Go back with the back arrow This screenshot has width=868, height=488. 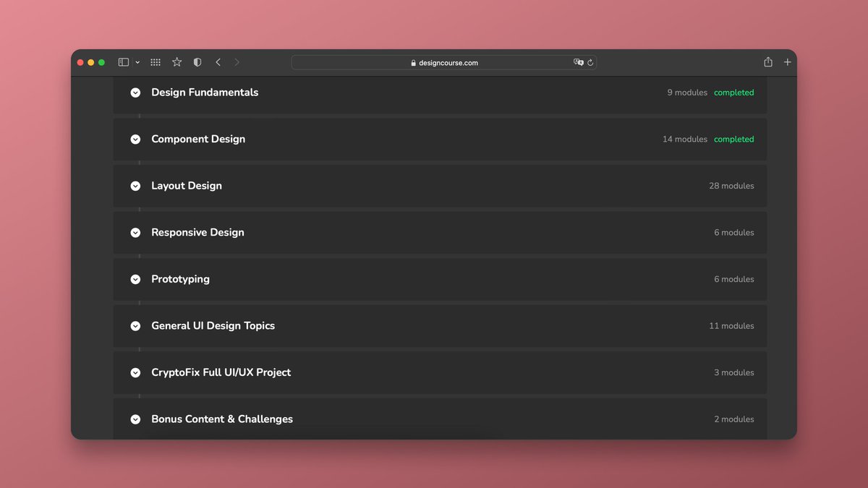click(218, 62)
